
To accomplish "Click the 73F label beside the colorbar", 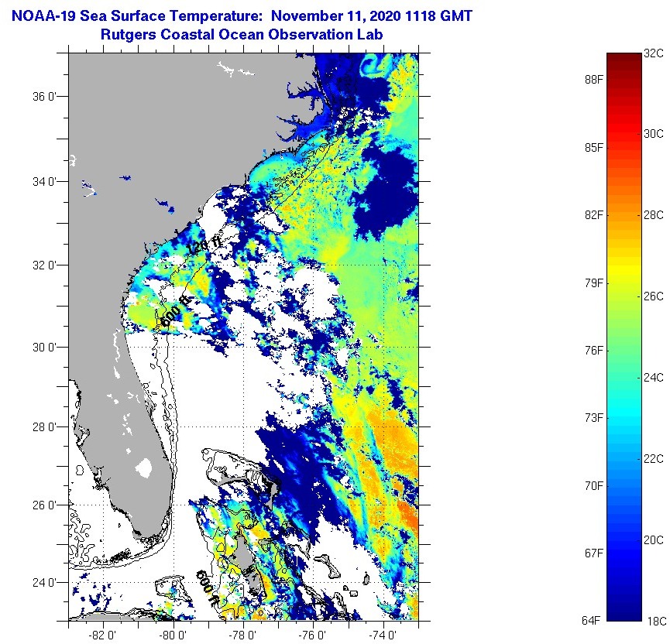I will pyautogui.click(x=594, y=418).
